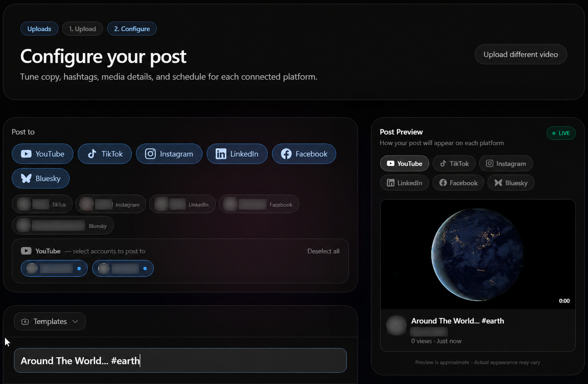
Task: Click the 'Configure your post' heading
Action: click(103, 56)
